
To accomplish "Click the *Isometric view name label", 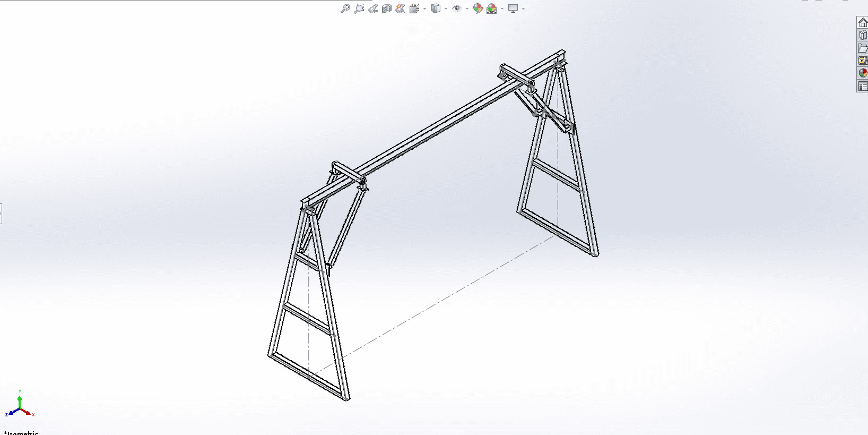I will coord(21,433).
